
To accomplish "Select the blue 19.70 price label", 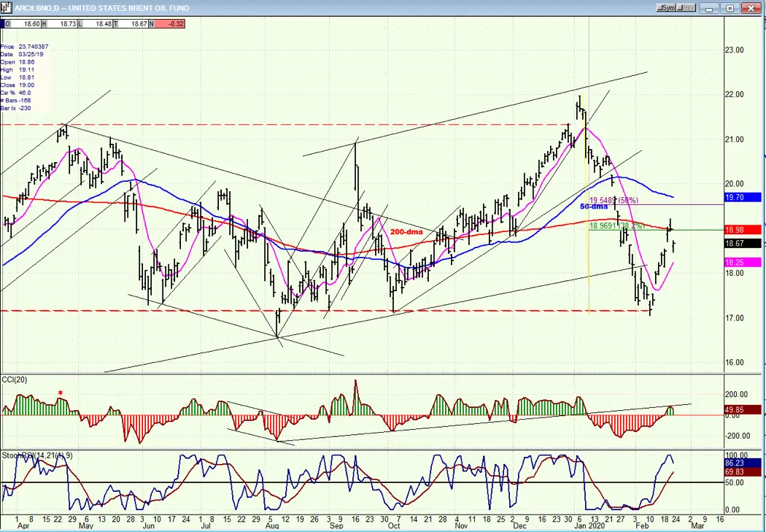I will tap(742, 197).
